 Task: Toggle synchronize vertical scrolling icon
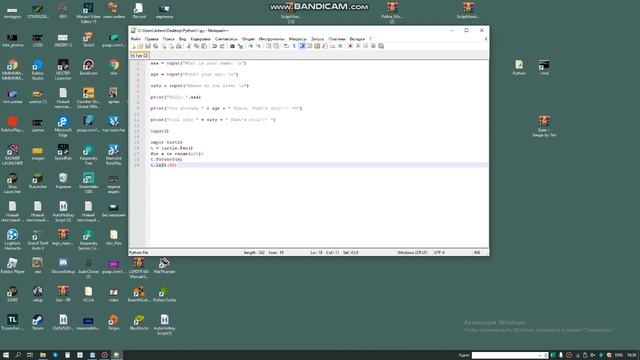coord(268,46)
